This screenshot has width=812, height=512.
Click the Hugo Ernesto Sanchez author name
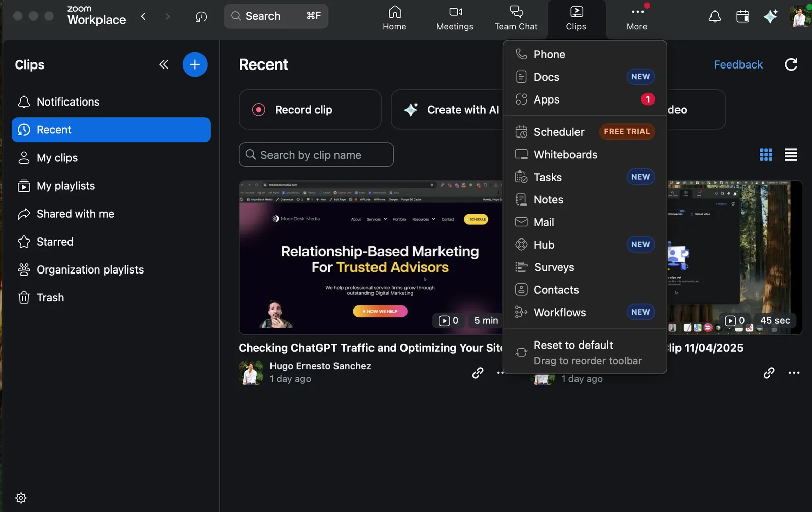pyautogui.click(x=320, y=366)
